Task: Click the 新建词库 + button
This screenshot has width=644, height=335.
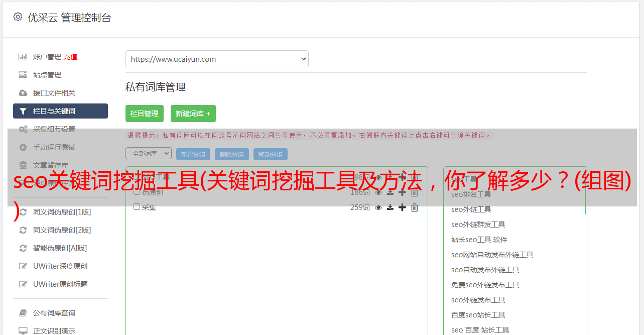Action: 193,114
